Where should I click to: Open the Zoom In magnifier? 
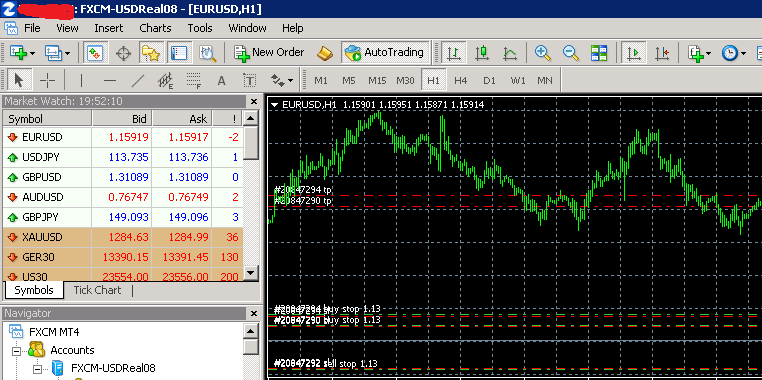tap(543, 52)
